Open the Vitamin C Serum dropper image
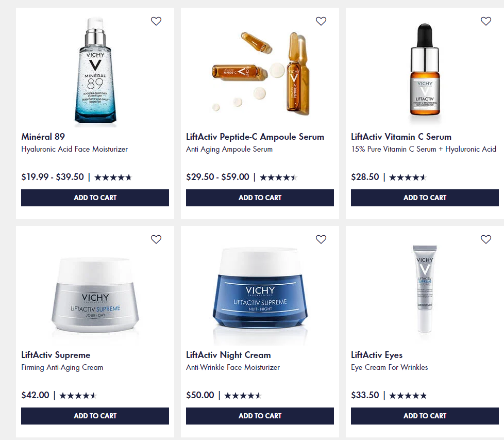This screenshot has width=504, height=440. (425, 70)
